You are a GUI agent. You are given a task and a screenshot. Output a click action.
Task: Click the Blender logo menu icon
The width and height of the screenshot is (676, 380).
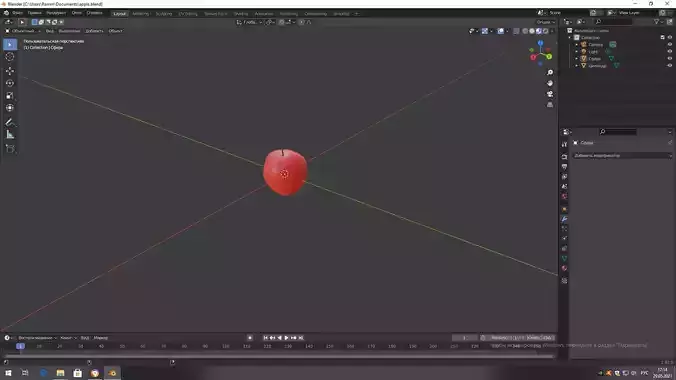(x=6, y=13)
